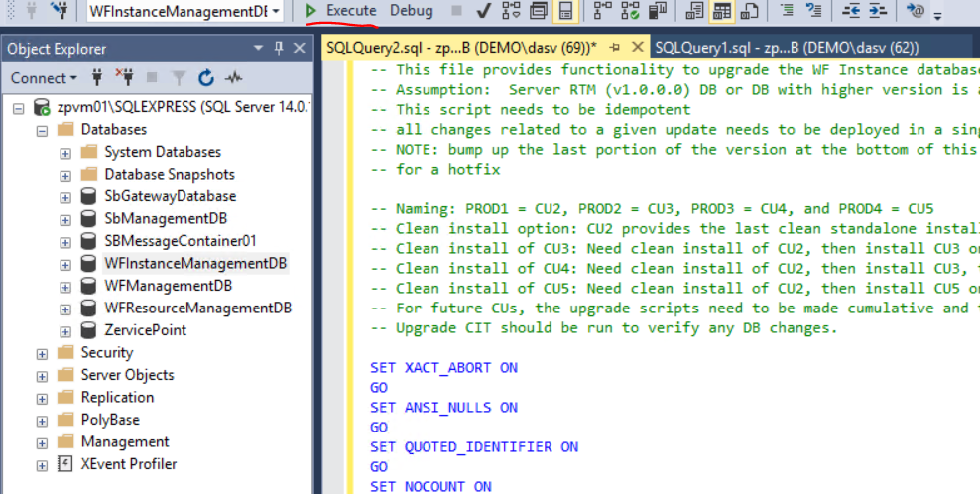Toggle Include Live Query Statistics
The height and width of the screenshot is (494, 980).
(630, 11)
